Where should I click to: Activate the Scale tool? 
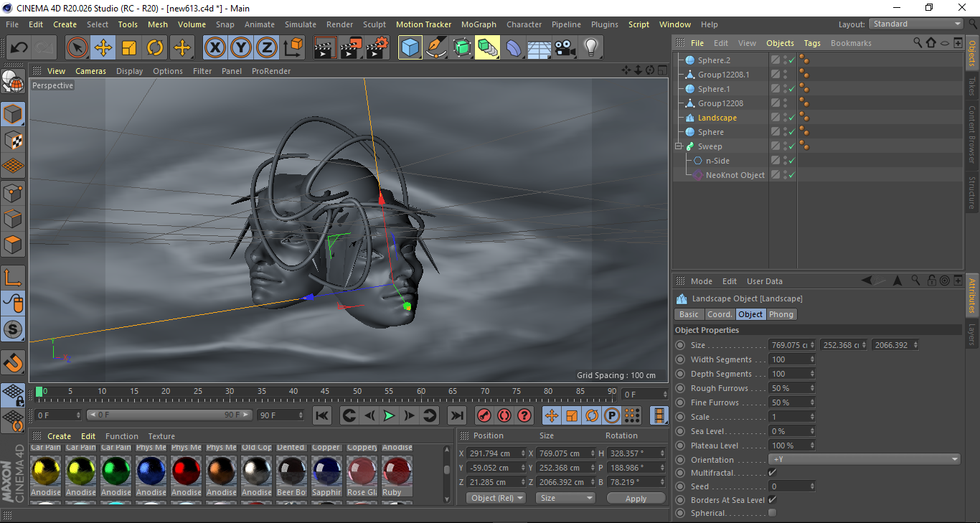tap(129, 47)
